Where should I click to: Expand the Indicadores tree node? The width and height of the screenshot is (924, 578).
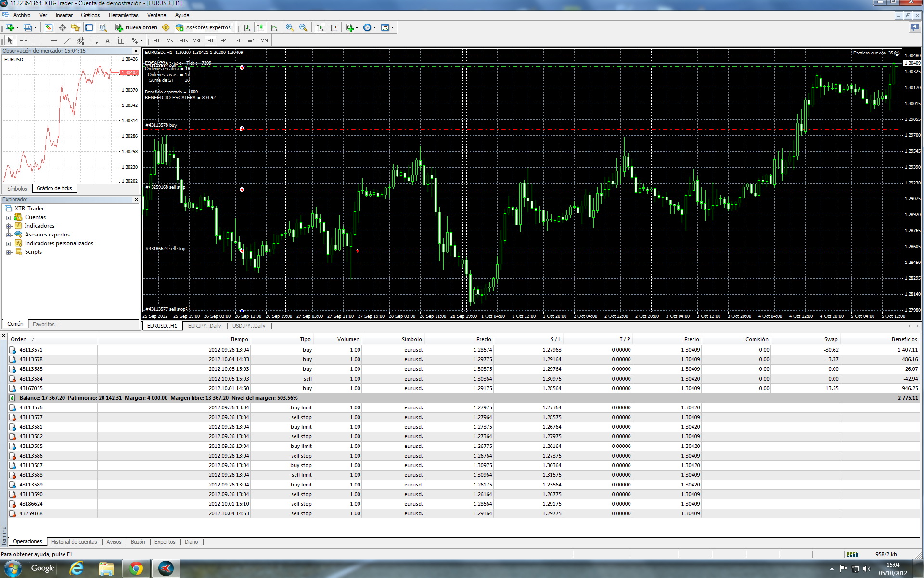8,226
